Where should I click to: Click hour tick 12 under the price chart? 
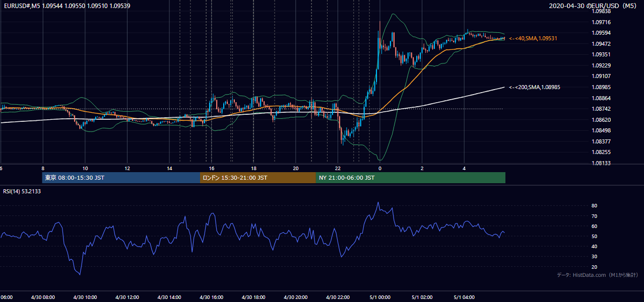coord(127,169)
